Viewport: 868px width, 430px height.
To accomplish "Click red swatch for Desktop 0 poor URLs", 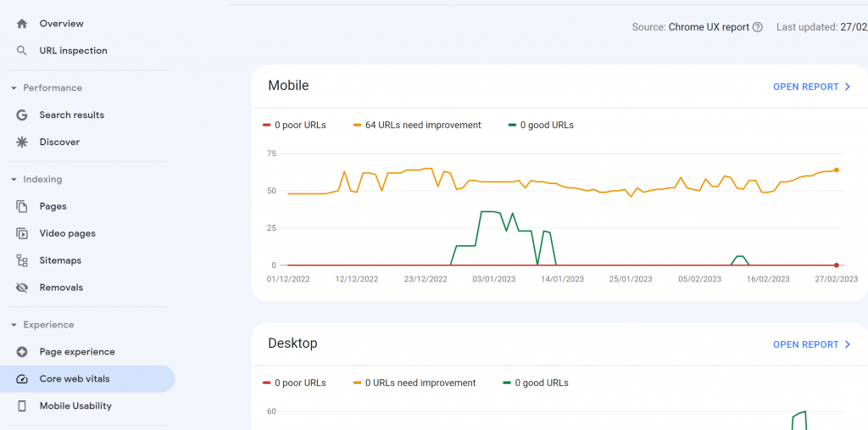I will pos(266,383).
